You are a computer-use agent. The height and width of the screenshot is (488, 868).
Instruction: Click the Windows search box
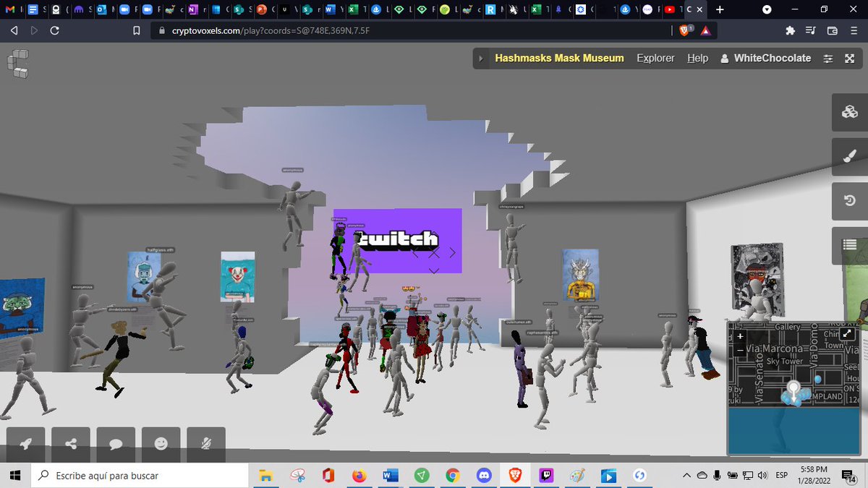(140, 475)
